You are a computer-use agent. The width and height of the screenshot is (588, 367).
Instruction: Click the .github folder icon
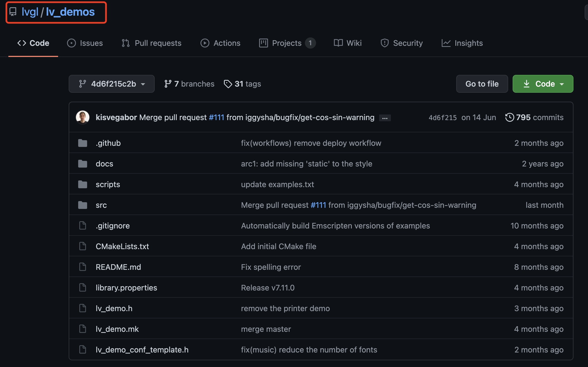click(83, 143)
